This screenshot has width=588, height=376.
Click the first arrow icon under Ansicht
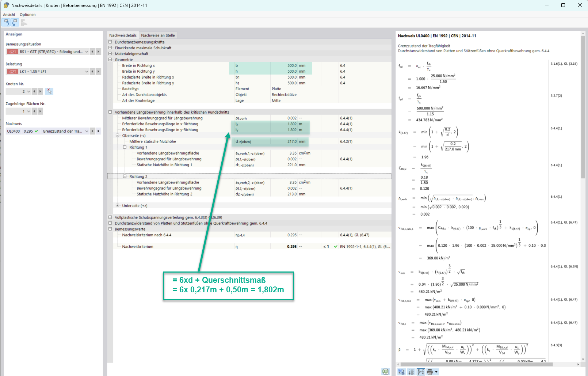pyautogui.click(x=7, y=23)
